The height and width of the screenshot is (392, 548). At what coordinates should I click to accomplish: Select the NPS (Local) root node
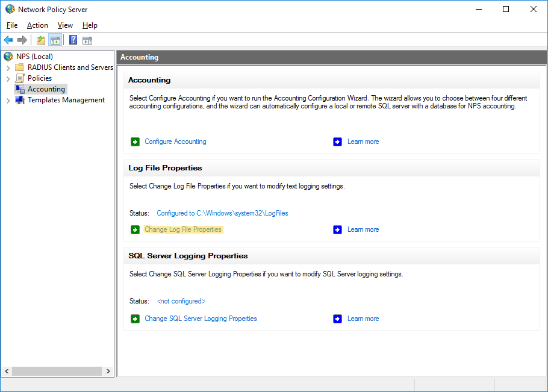34,57
